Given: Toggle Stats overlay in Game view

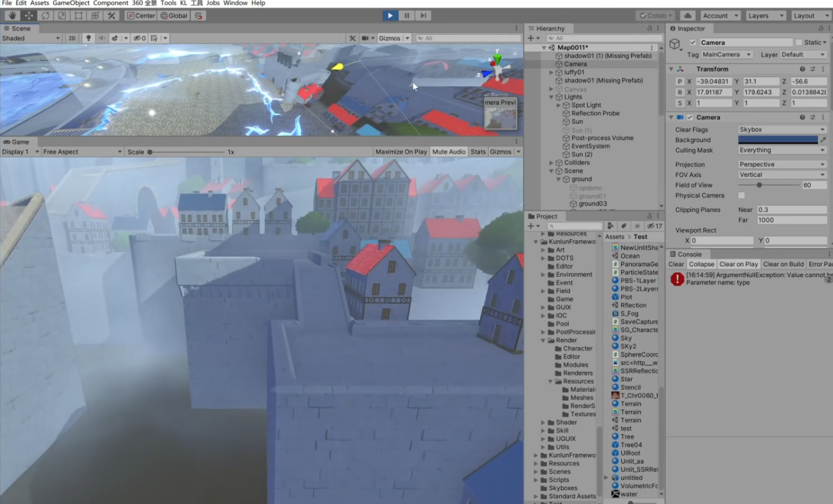Looking at the screenshot, I should point(478,152).
